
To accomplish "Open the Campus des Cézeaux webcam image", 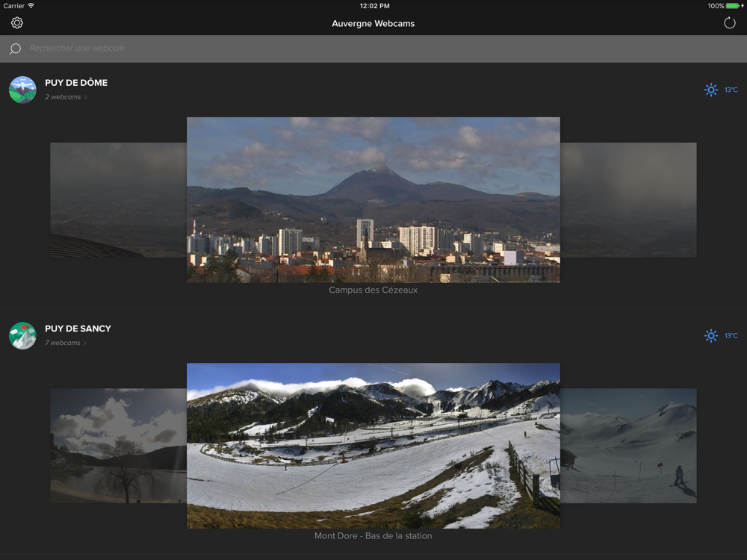I will click(x=373, y=199).
